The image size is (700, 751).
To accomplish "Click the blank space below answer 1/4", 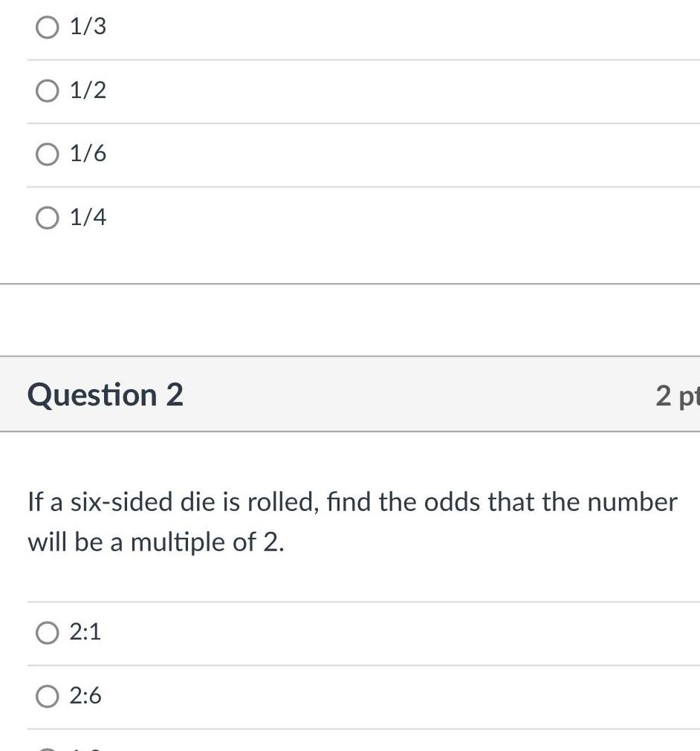I will [x=297, y=256].
